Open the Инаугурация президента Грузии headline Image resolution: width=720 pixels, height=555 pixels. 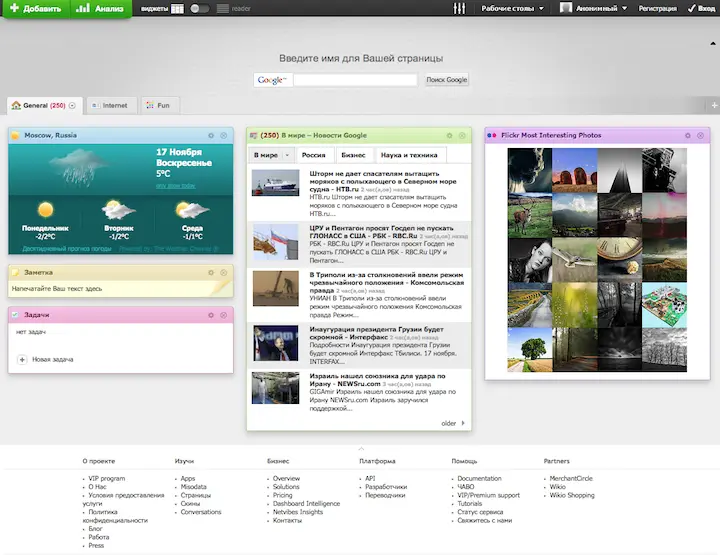click(x=376, y=333)
